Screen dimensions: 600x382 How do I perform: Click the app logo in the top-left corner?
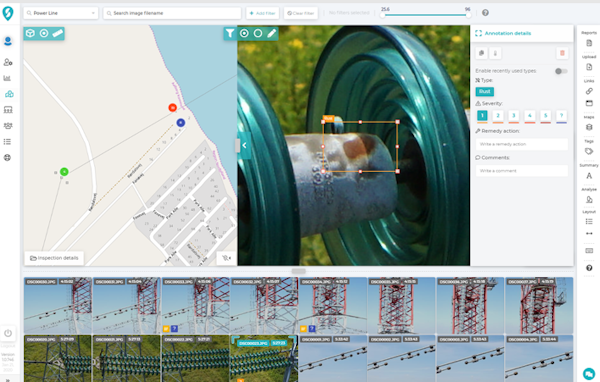(x=8, y=13)
